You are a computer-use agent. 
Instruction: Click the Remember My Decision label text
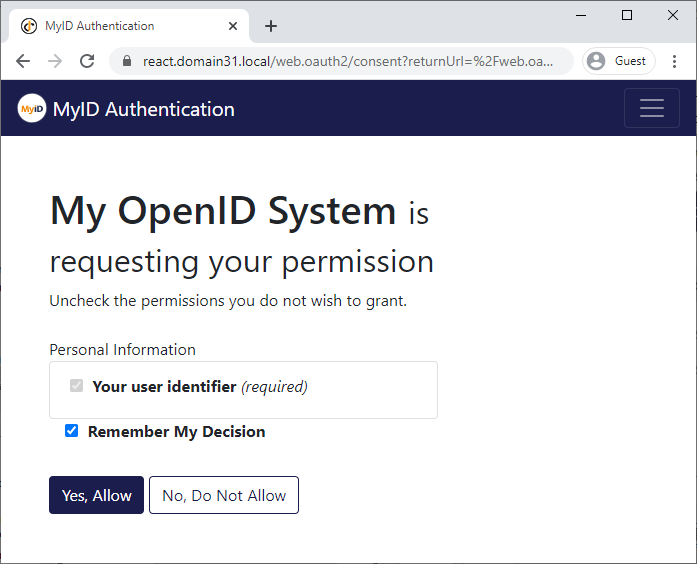tap(176, 432)
